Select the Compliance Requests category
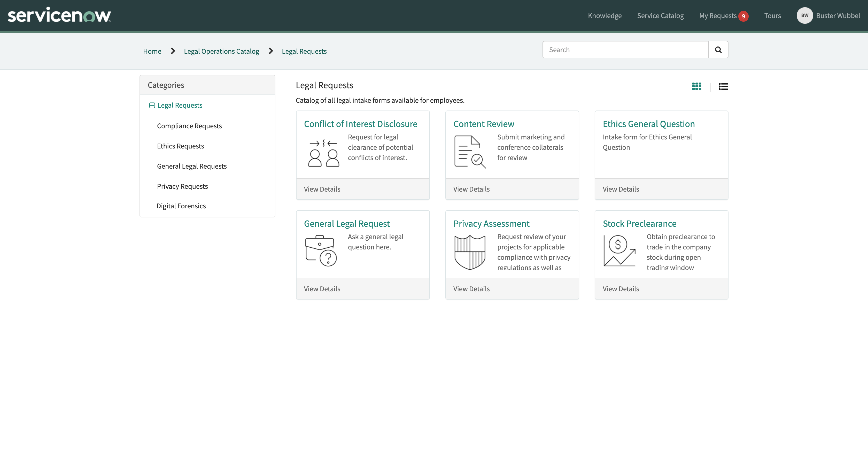This screenshot has width=868, height=472. click(x=189, y=126)
